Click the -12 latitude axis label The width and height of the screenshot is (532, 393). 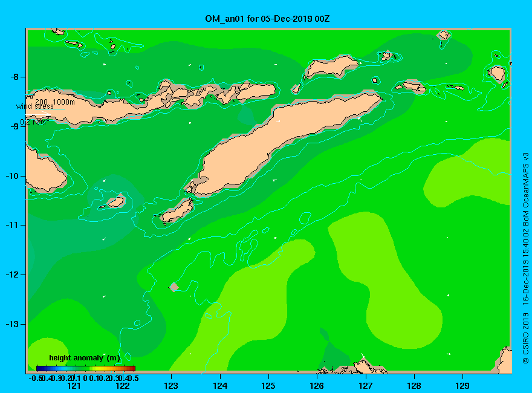tap(12, 275)
